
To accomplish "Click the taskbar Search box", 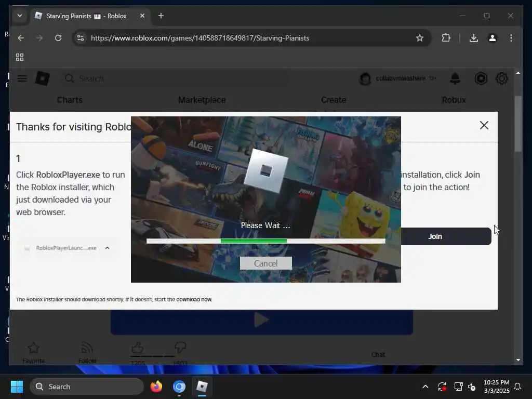I will click(87, 387).
